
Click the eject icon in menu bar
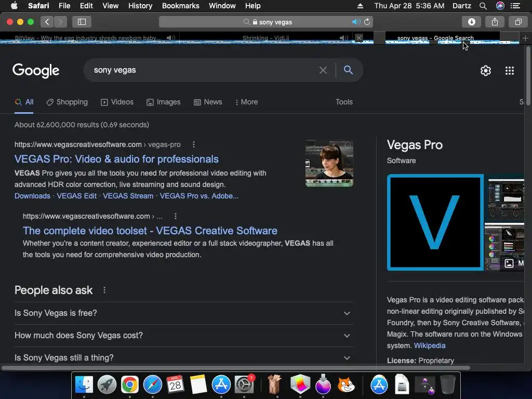[x=361, y=6]
